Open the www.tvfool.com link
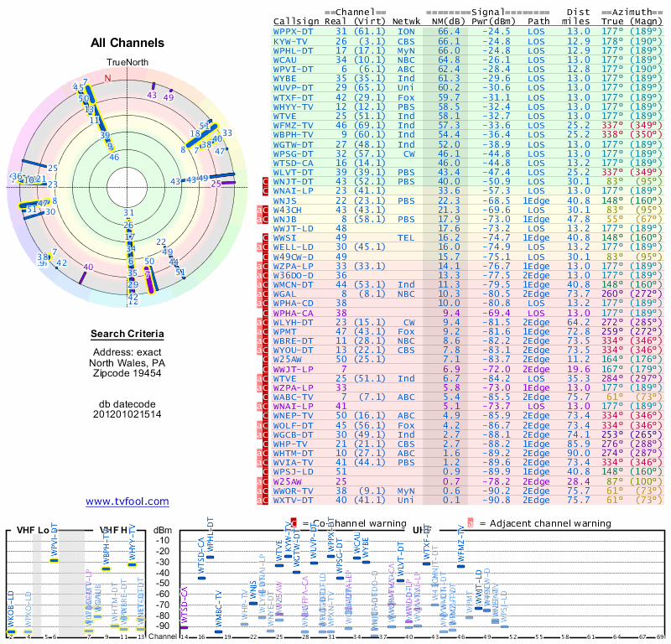This screenshot has width=671, height=644. (x=127, y=501)
